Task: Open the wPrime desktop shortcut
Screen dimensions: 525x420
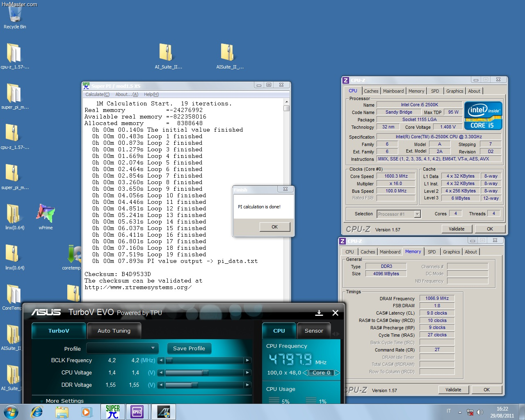Action: [46, 217]
